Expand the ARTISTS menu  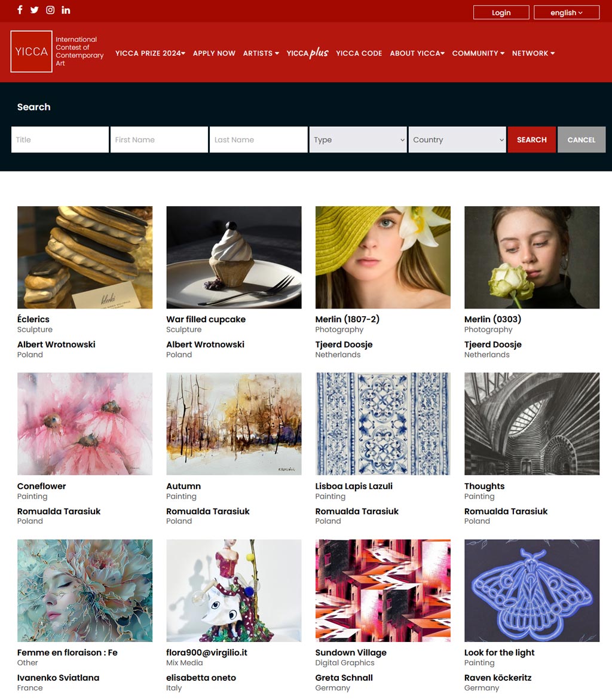[x=261, y=53]
